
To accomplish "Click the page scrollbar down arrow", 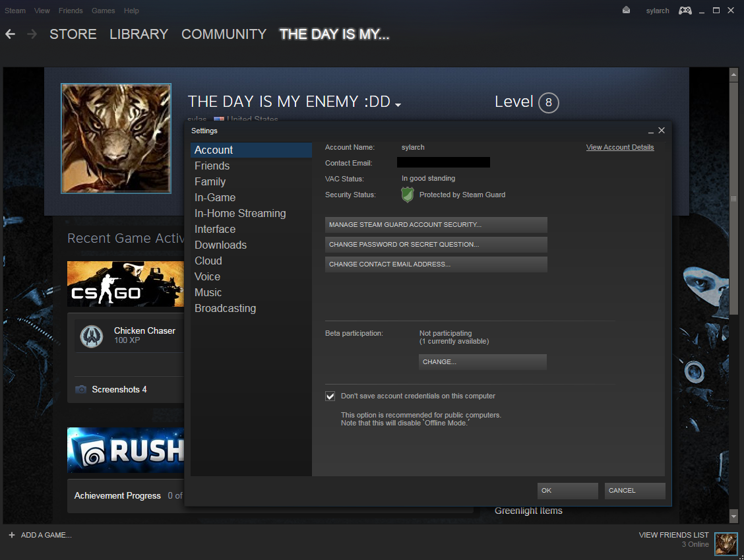I will (x=733, y=516).
